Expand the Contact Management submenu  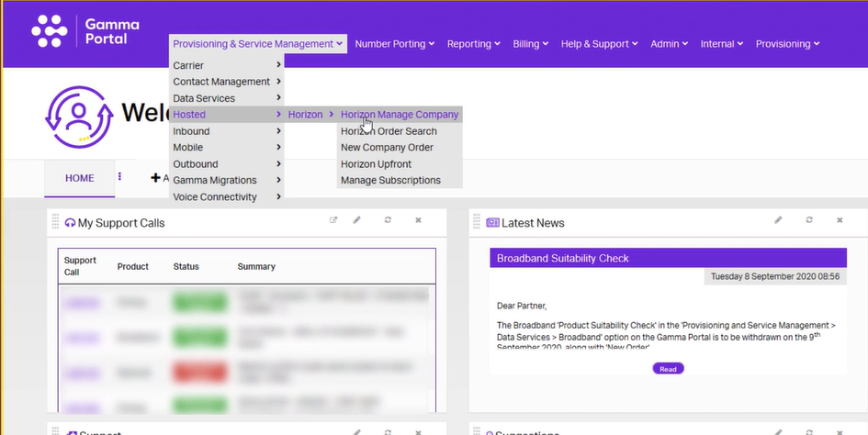[x=227, y=82]
